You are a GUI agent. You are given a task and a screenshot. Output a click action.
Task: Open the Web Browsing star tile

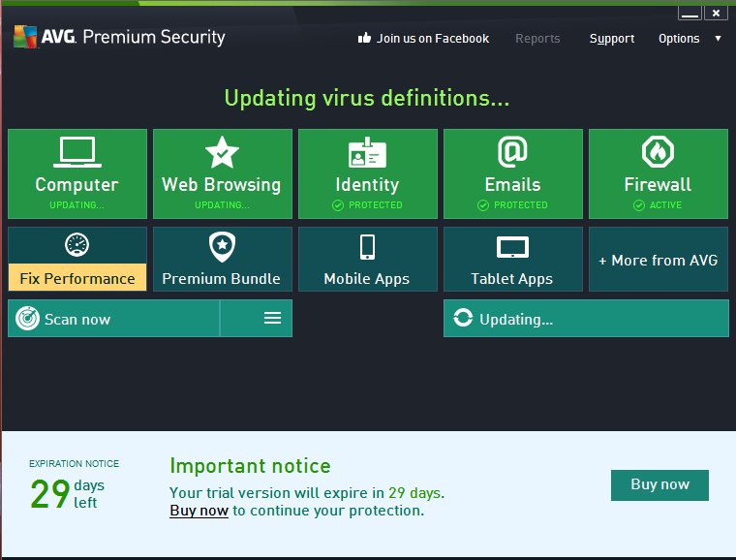click(223, 173)
